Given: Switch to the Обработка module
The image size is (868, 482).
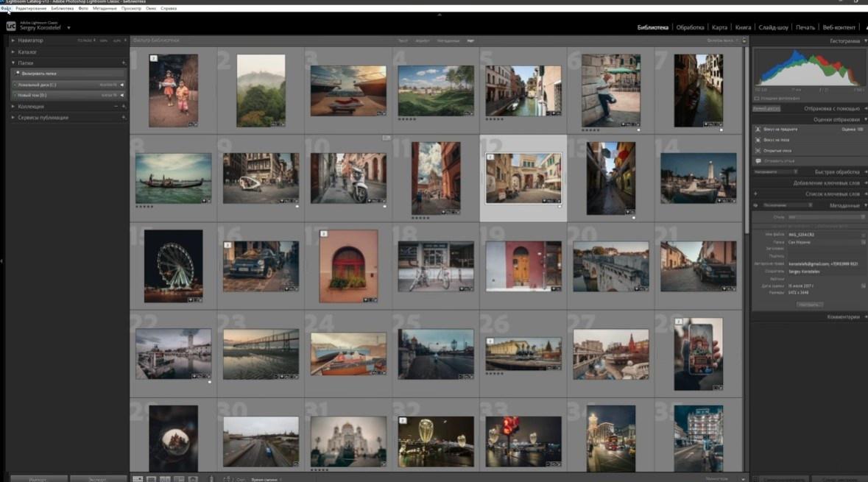Looking at the screenshot, I should pyautogui.click(x=690, y=27).
